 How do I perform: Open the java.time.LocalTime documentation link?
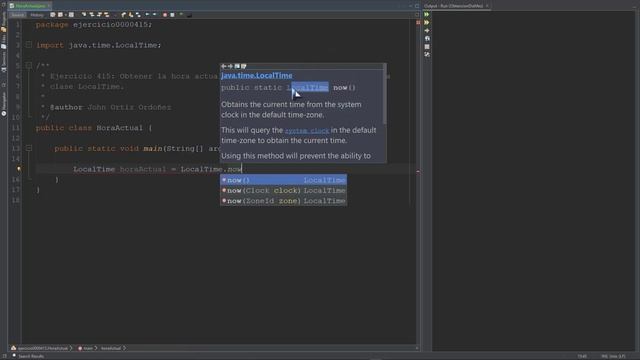click(257, 76)
